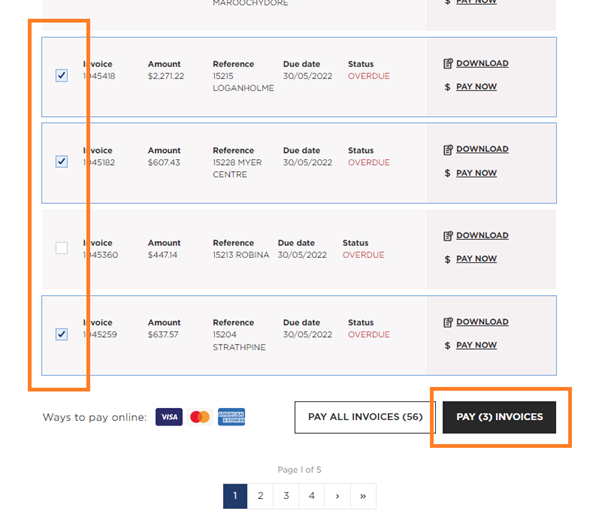Go to page 4
The width and height of the screenshot is (602, 532).
coord(312,496)
